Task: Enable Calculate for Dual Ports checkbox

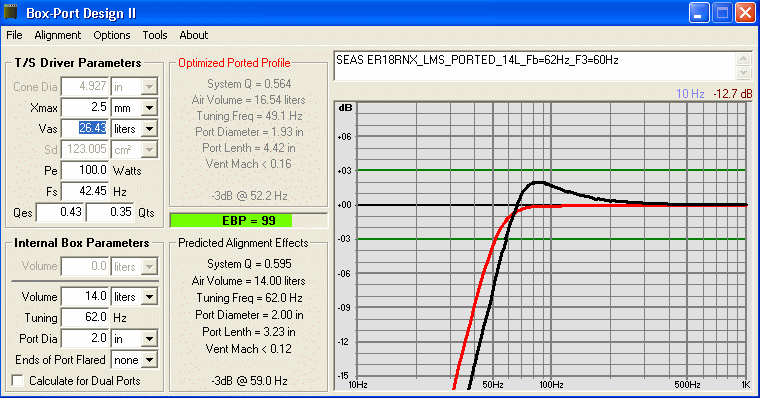Action: [x=18, y=381]
